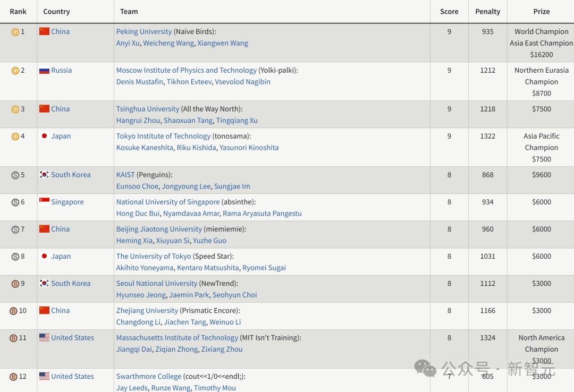This screenshot has height=392, width=574.
Task: Click the bronze medal icon at rank 10
Action: [x=13, y=311]
